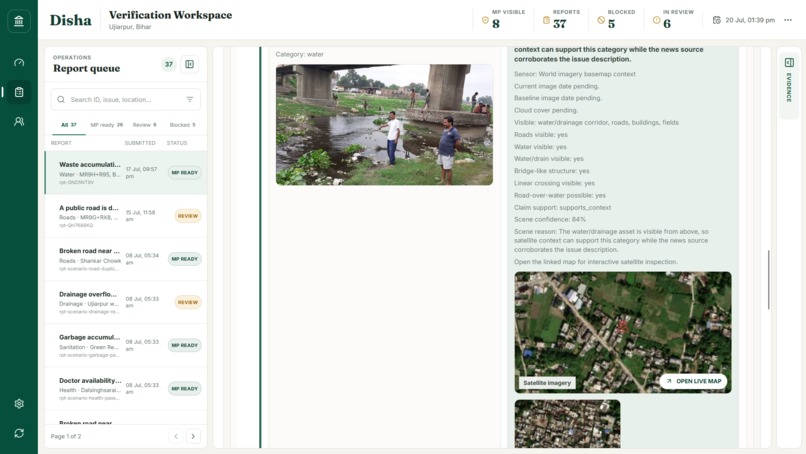Open the search filter options icon

pyautogui.click(x=190, y=99)
